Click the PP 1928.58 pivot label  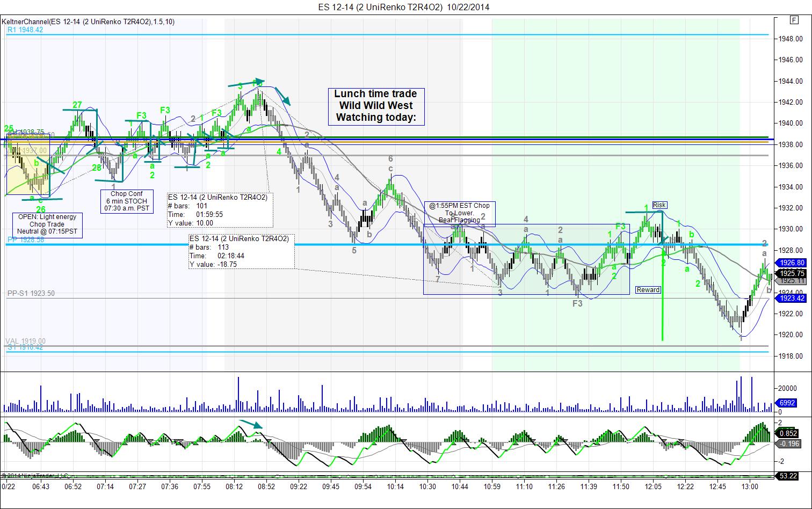[x=26, y=240]
